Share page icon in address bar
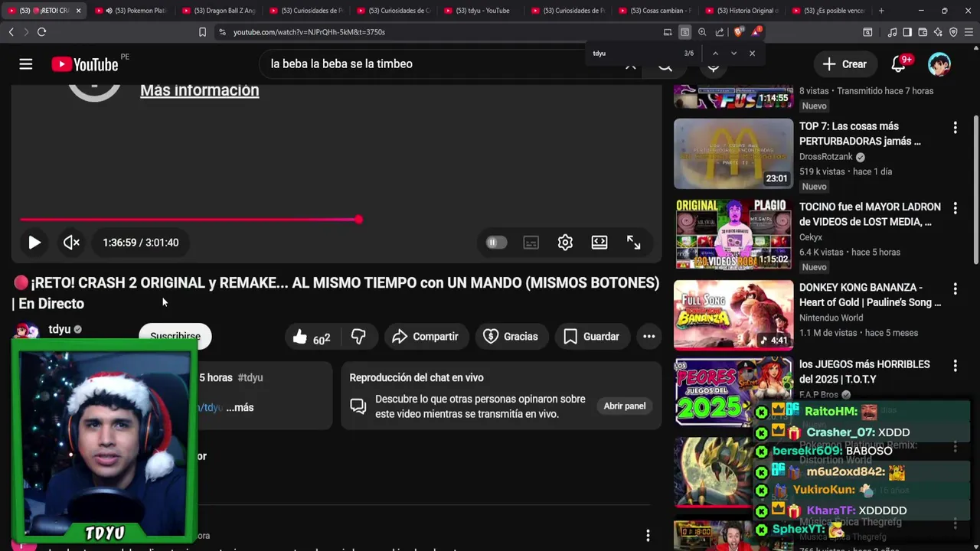 (x=720, y=32)
